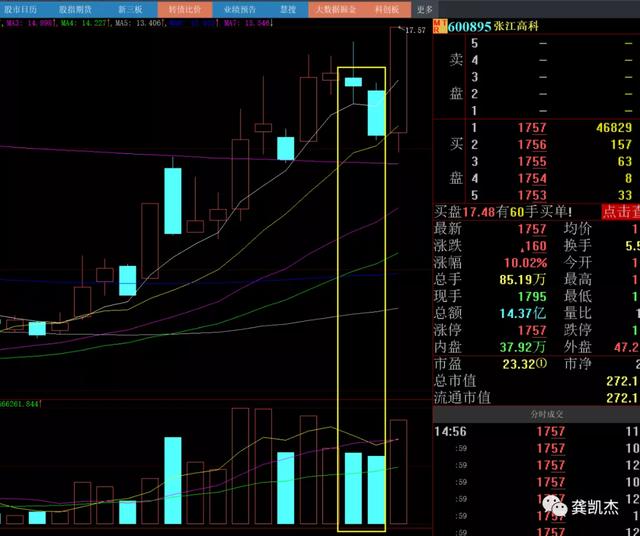Select buy level 2 price 1756
Viewport: 640px width, 536px height.
tap(532, 145)
